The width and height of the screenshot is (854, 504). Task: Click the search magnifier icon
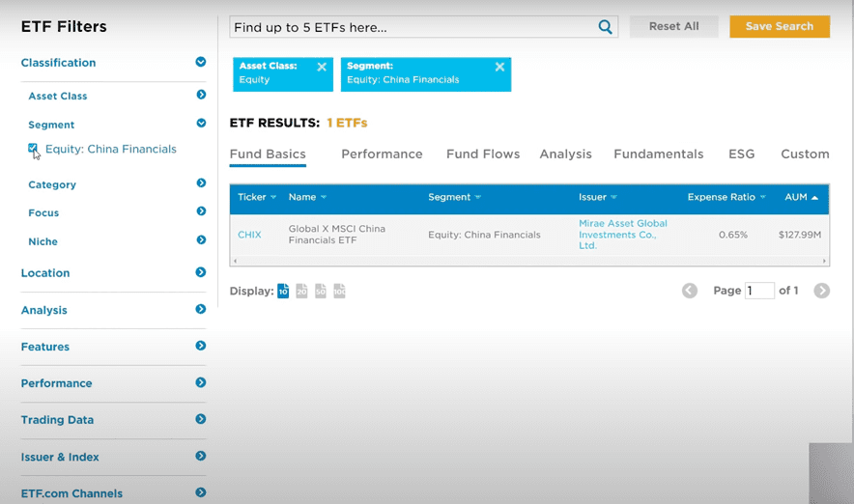pyautogui.click(x=605, y=27)
